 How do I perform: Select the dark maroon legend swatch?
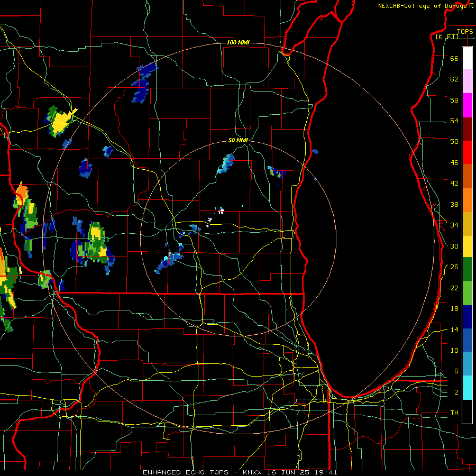coord(467,129)
